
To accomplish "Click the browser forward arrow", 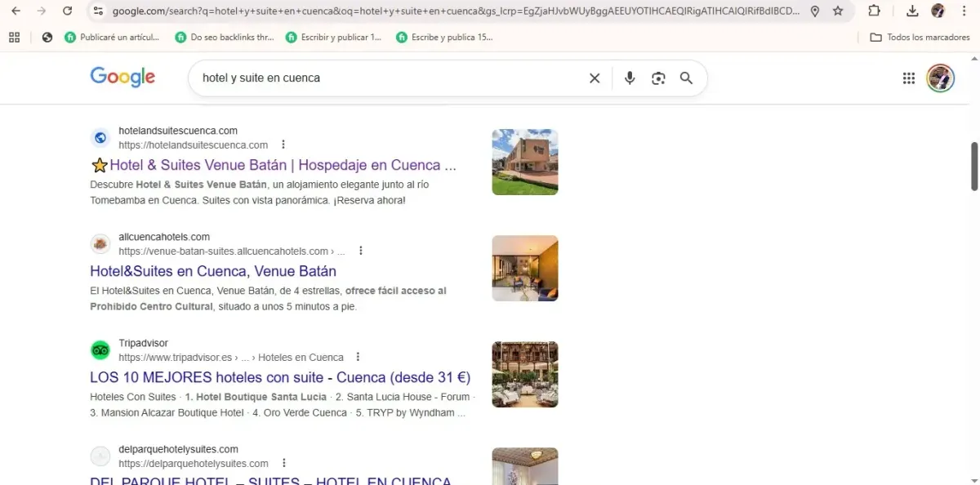I will point(42,11).
